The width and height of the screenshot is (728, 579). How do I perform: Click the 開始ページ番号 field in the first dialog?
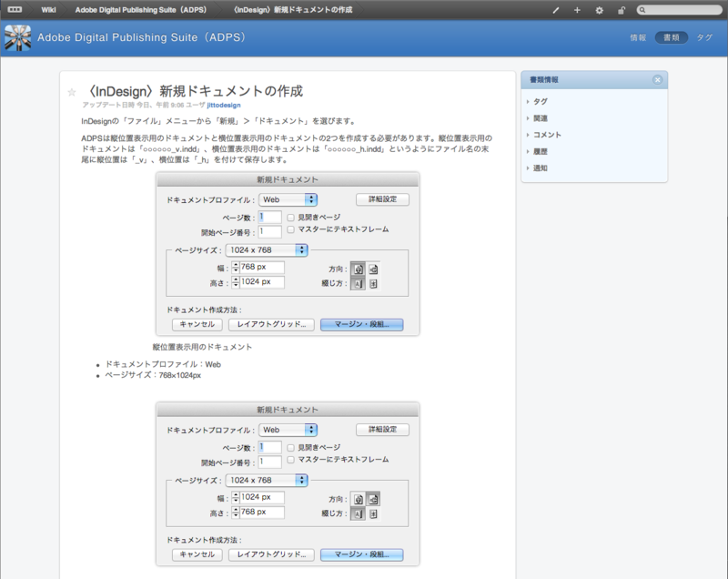pyautogui.click(x=269, y=232)
